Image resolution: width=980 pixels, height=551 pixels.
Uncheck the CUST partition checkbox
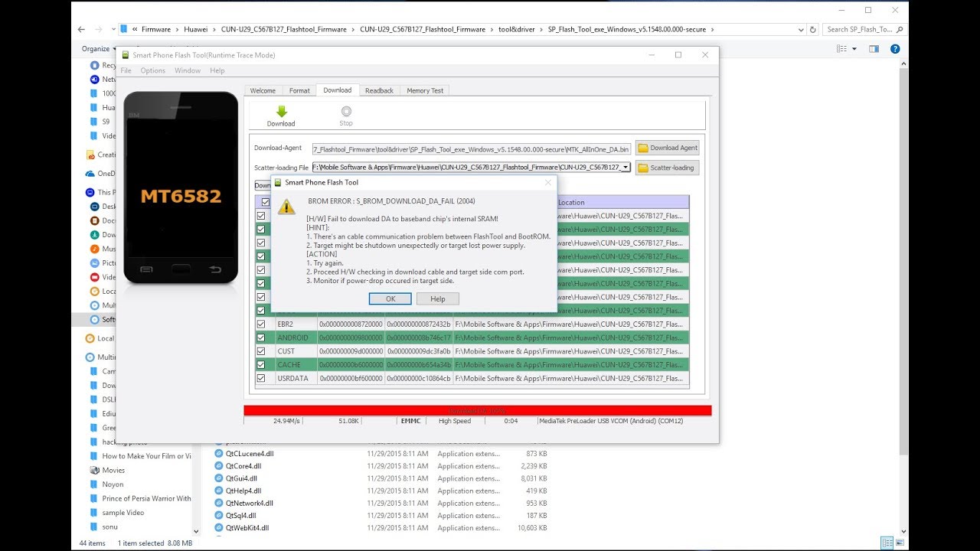click(x=261, y=351)
